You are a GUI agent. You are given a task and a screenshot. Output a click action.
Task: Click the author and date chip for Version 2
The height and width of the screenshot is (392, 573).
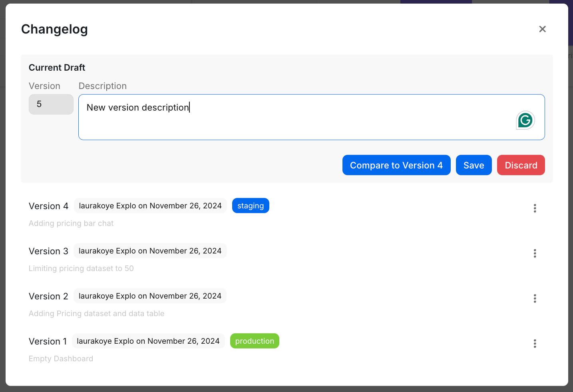pyautogui.click(x=150, y=296)
